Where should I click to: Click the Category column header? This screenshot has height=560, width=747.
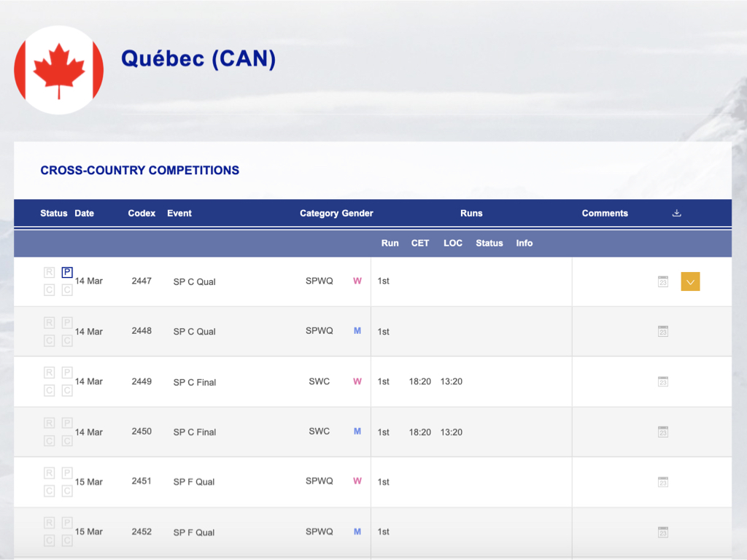click(x=320, y=213)
